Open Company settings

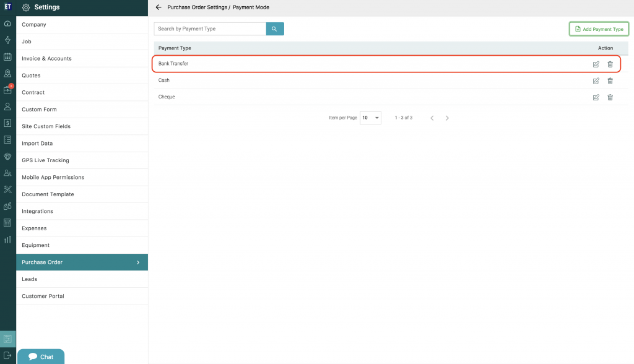[82, 25]
